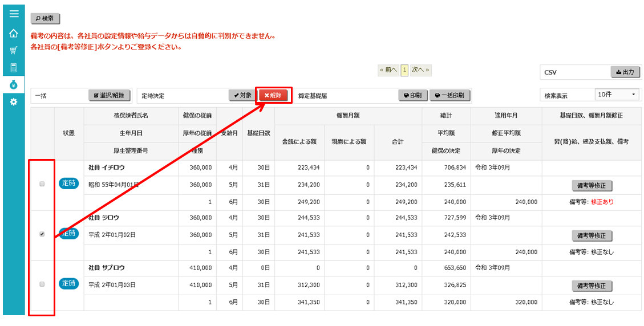
Task: Open the calculator sidebar icon
Action: click(x=14, y=68)
